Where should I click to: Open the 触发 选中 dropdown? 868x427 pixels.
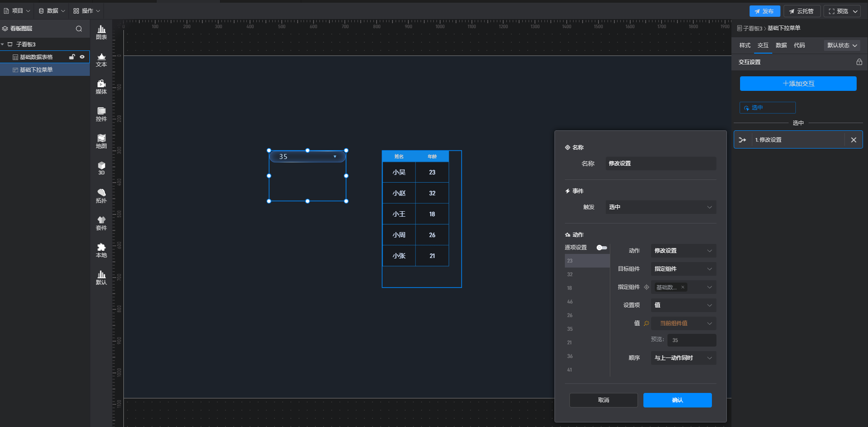(x=661, y=207)
